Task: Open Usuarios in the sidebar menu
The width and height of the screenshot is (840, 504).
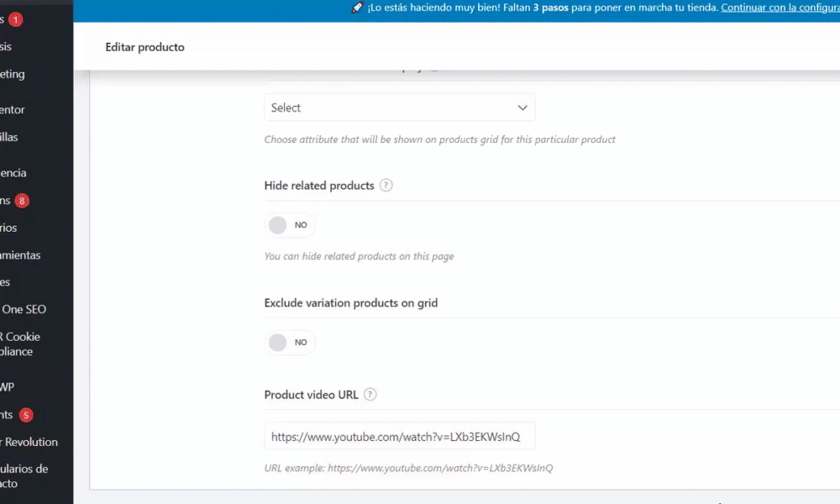Action: coord(8,228)
